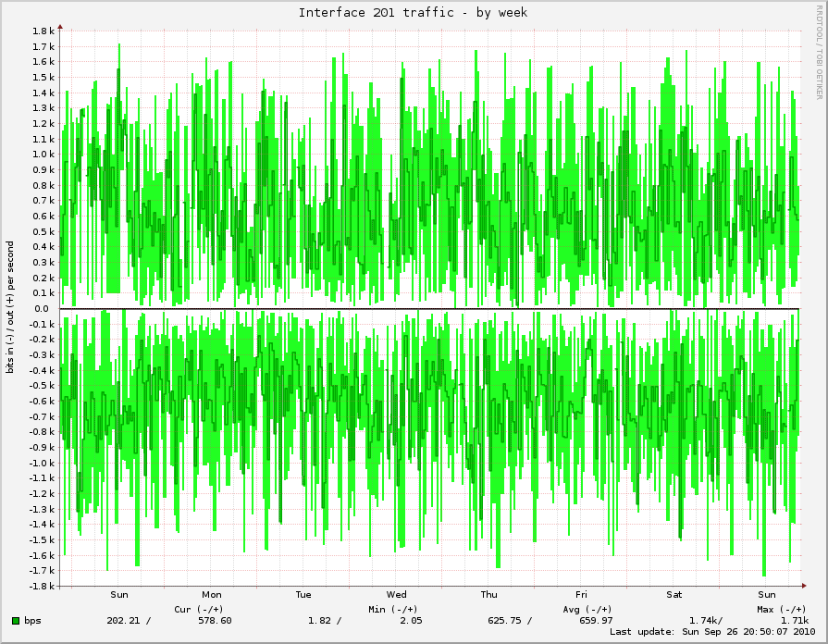Click the '-1.2 k' y-axis label
The width and height of the screenshot is (828, 644).
[x=42, y=494]
